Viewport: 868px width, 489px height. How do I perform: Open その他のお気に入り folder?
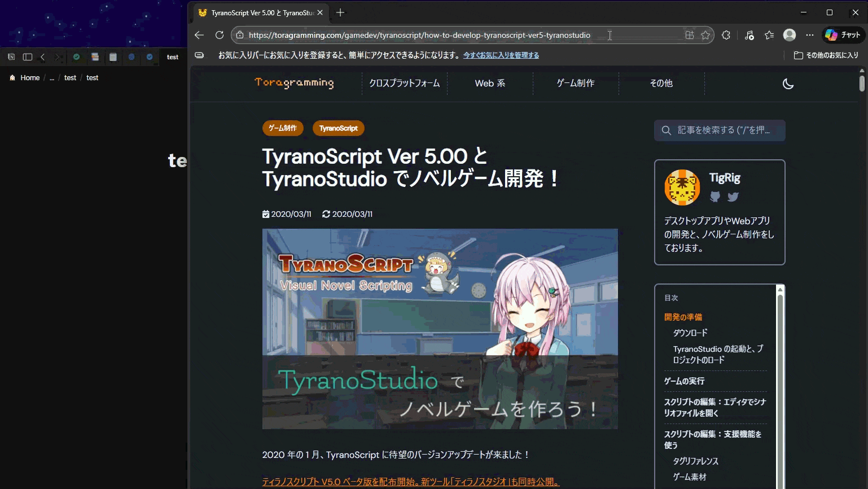[x=826, y=55]
